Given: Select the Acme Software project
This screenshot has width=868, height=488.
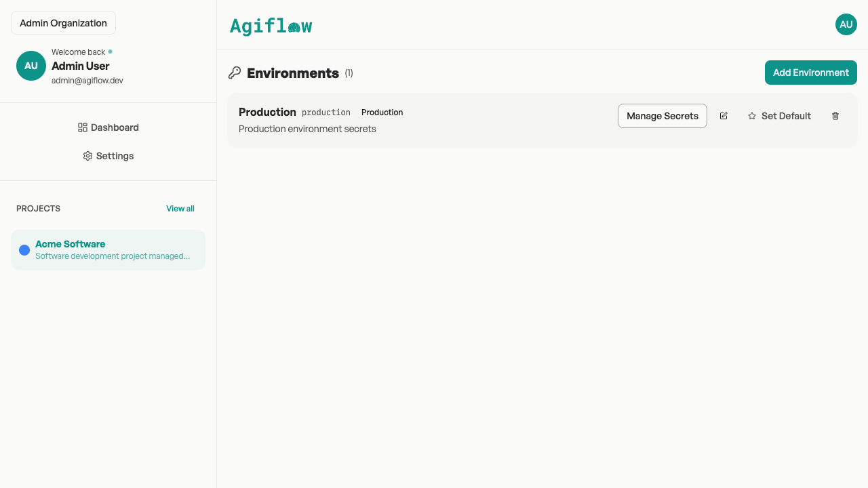Looking at the screenshot, I should click(108, 250).
